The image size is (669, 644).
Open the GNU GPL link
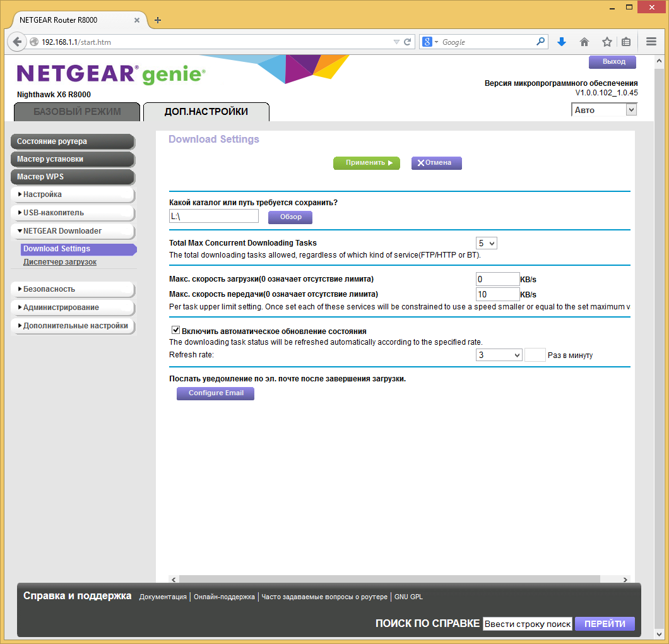(x=408, y=597)
